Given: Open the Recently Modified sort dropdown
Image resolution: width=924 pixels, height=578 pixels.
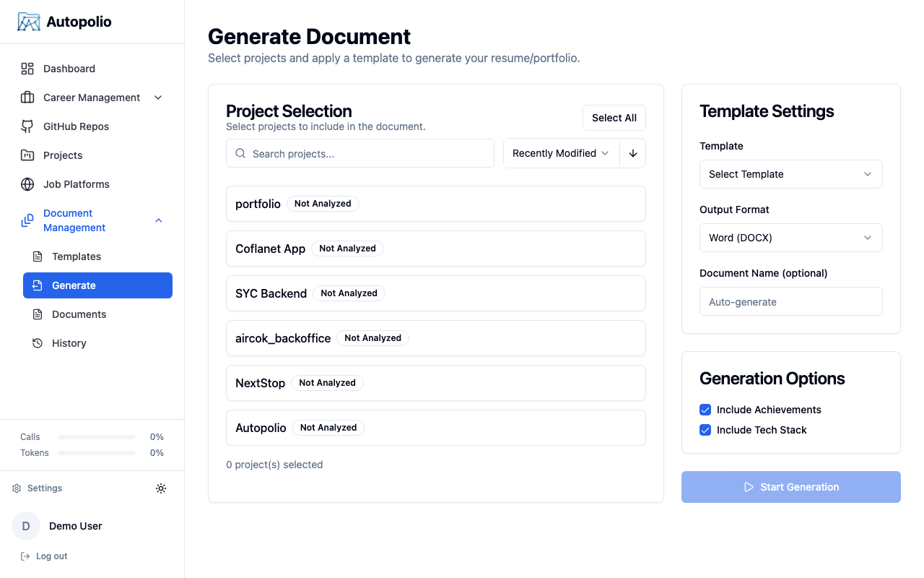Looking at the screenshot, I should point(561,153).
